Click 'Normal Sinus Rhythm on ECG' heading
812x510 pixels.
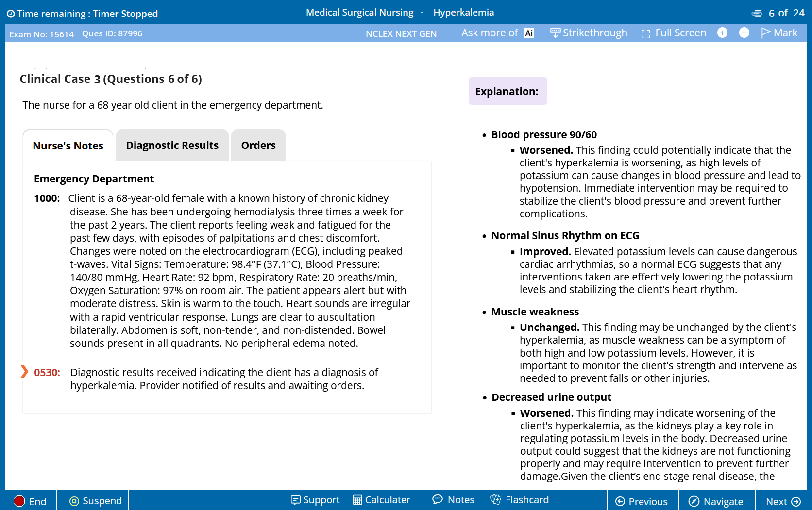(565, 236)
